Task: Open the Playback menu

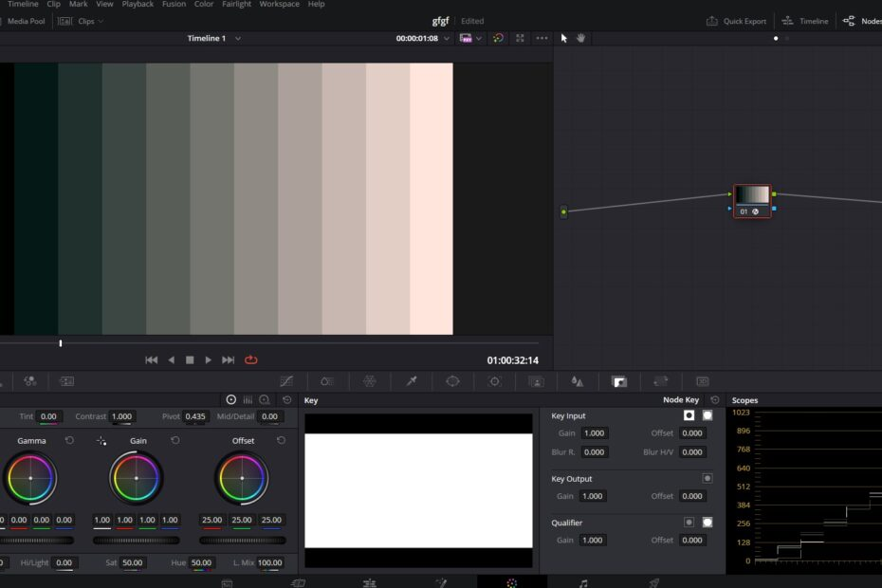Action: [x=138, y=5]
